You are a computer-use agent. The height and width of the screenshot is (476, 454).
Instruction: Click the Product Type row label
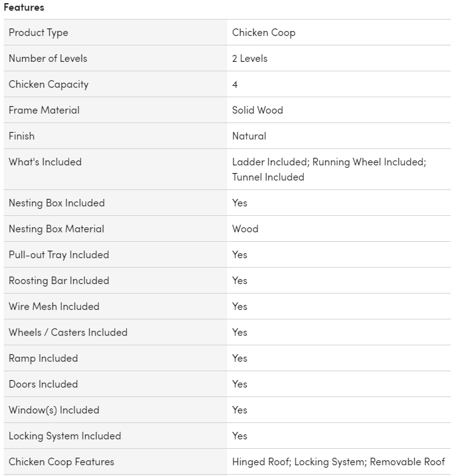(39, 32)
